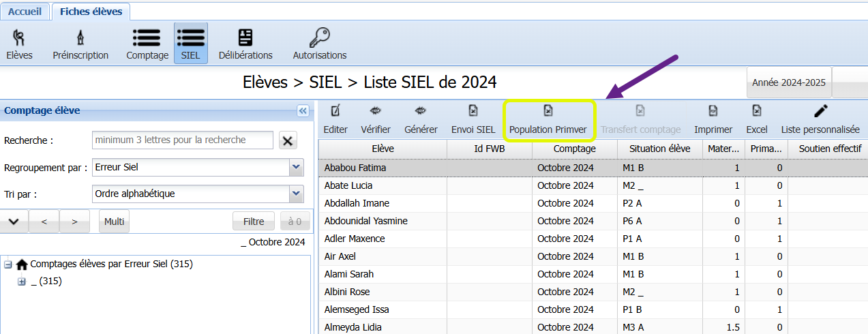The image size is (868, 334).
Task: Clear search with the X button
Action: click(x=288, y=140)
